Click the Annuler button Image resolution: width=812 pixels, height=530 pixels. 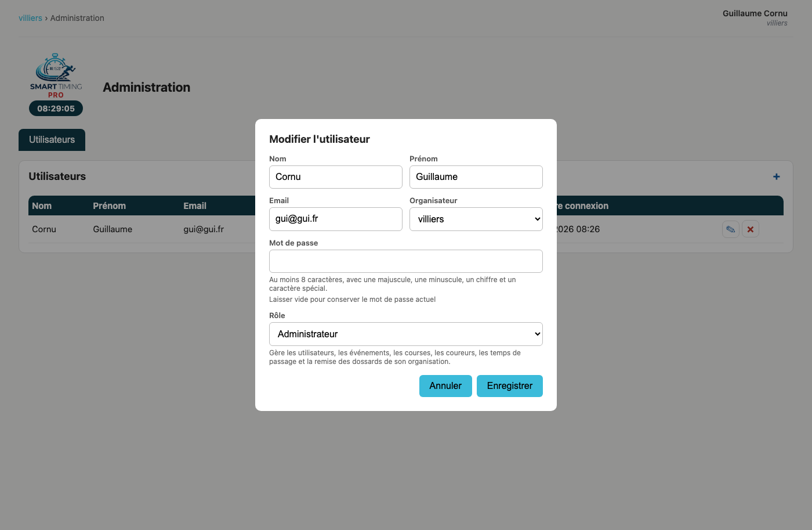(x=445, y=386)
